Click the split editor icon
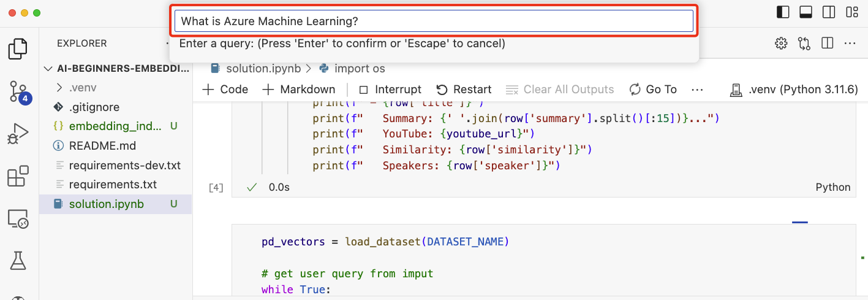This screenshot has height=300, width=868. [x=827, y=44]
